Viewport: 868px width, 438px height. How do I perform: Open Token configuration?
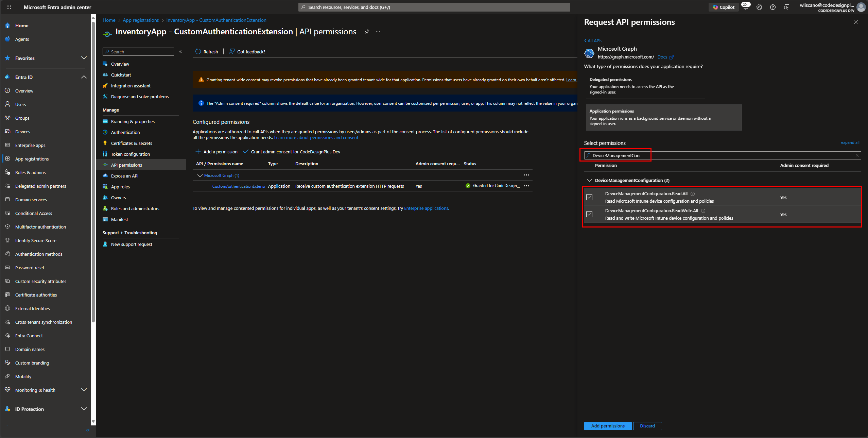pos(130,154)
